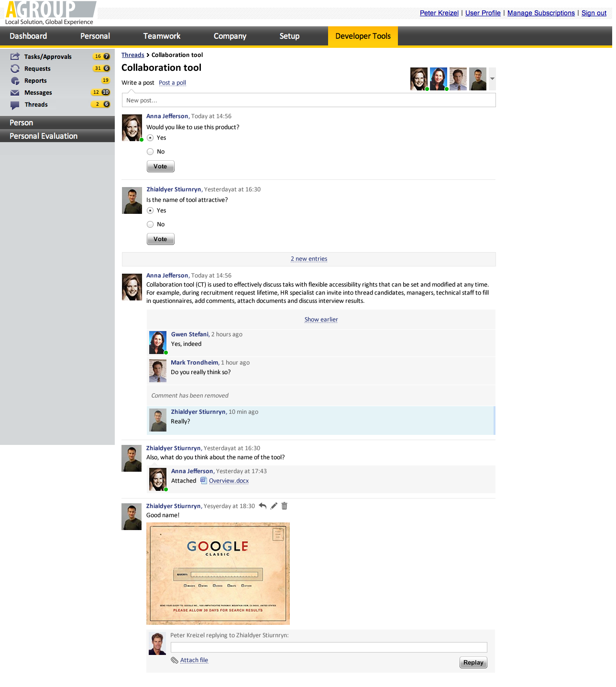The width and height of the screenshot is (616, 687).
Task: Click the Write a post label
Action: [138, 83]
